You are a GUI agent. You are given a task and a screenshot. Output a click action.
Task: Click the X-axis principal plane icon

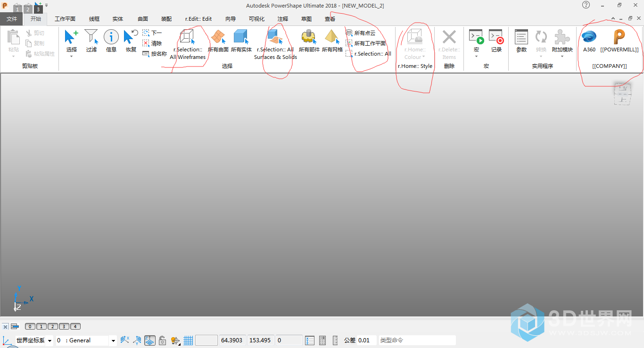pyautogui.click(x=124, y=340)
